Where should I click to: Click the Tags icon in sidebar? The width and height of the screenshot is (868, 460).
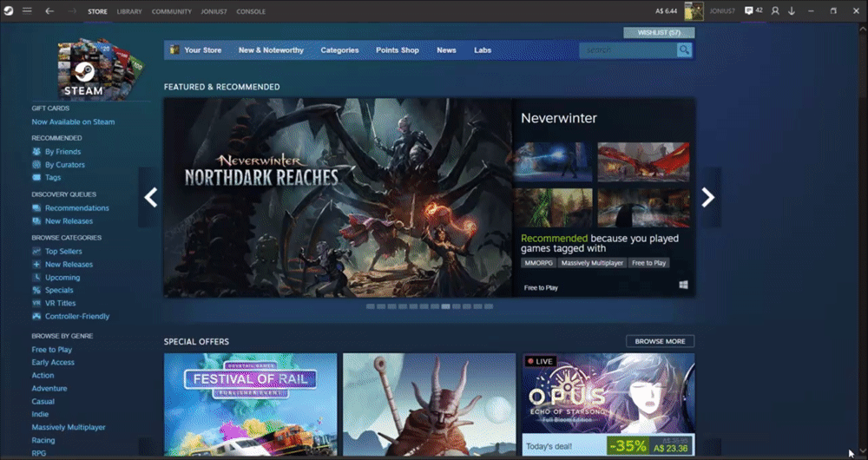pos(36,178)
